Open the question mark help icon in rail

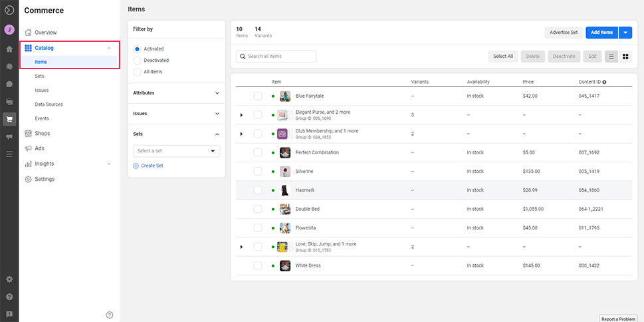pyautogui.click(x=9, y=297)
